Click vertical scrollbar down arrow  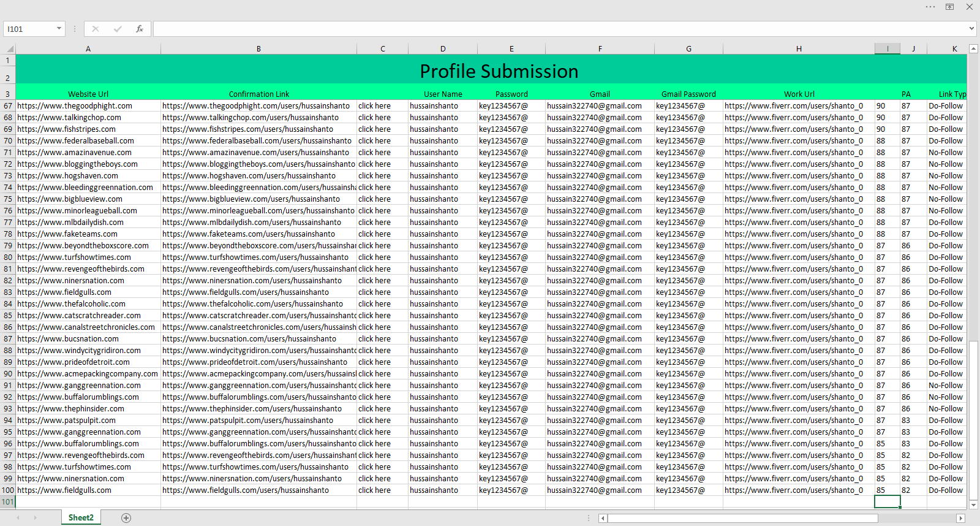(x=973, y=505)
